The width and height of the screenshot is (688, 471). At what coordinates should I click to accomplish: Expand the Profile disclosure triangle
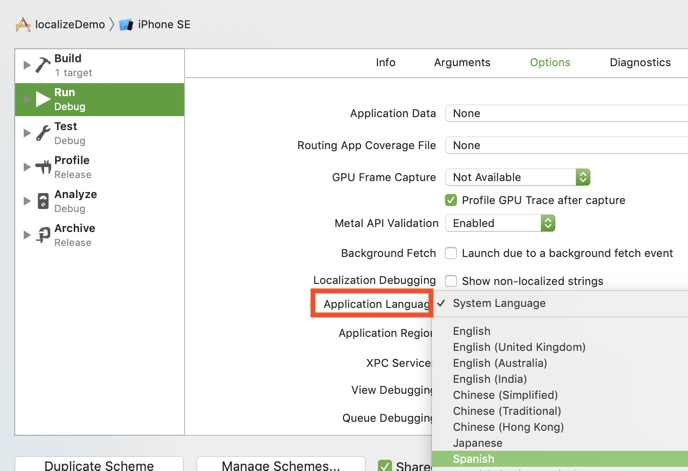point(27,167)
